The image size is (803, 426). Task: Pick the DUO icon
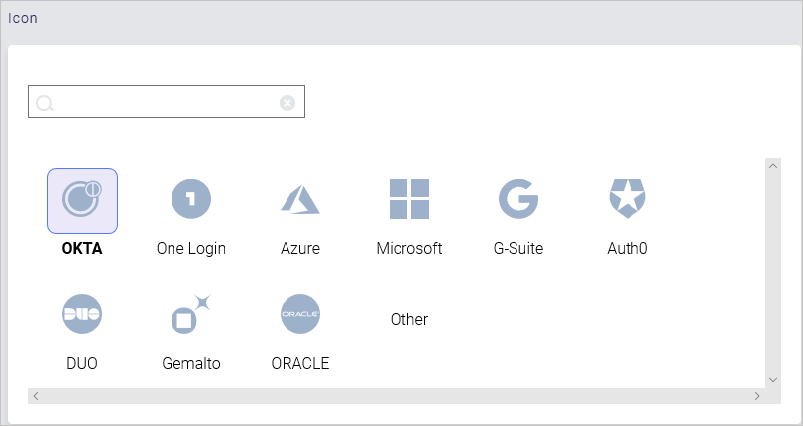[x=82, y=314]
